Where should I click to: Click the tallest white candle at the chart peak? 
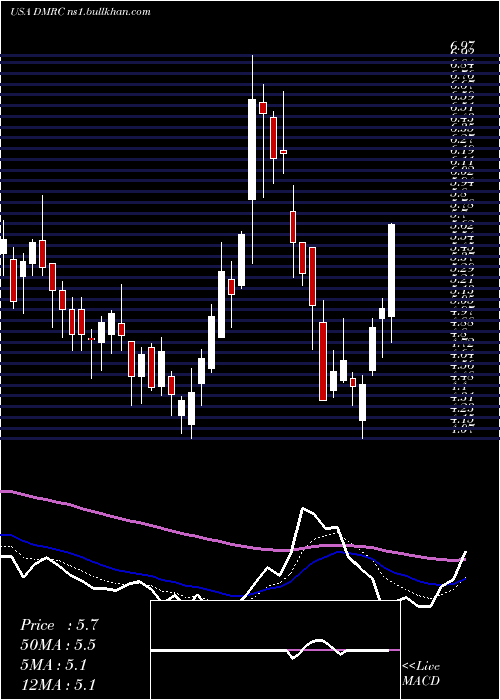click(252, 150)
